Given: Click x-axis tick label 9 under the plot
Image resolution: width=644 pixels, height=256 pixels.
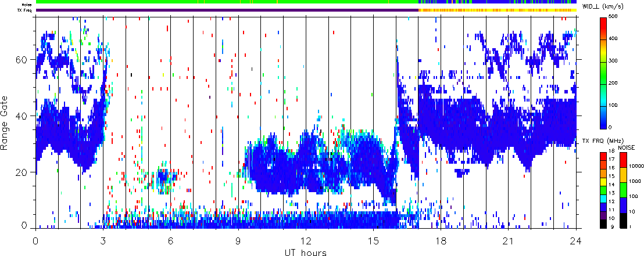Looking at the screenshot, I should [x=238, y=241].
